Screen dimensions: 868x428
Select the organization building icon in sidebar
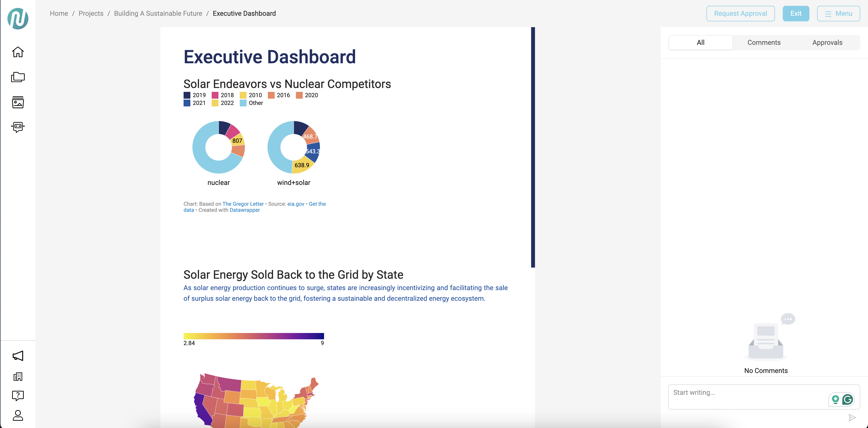click(x=17, y=377)
